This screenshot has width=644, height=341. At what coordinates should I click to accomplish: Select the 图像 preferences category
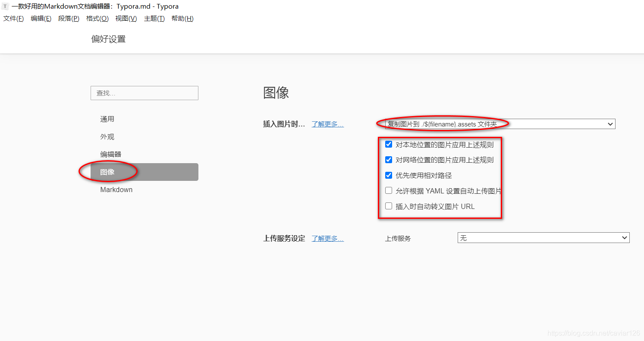click(x=145, y=172)
